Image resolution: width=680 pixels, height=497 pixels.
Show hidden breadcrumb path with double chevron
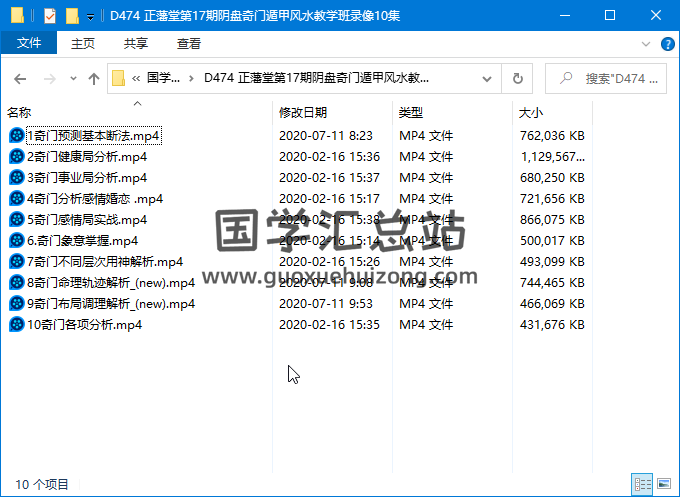click(x=136, y=78)
